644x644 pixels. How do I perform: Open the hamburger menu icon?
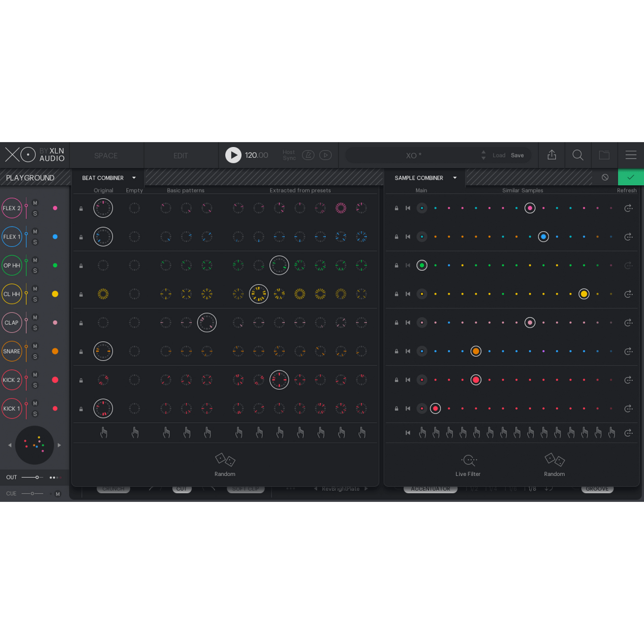click(631, 155)
